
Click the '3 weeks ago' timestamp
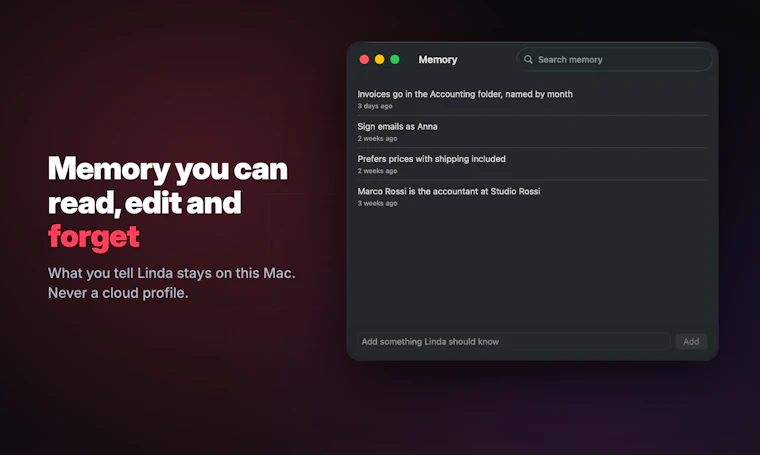(377, 204)
